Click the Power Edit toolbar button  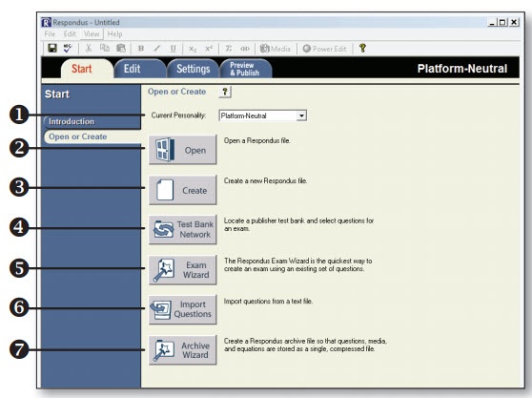click(x=324, y=49)
